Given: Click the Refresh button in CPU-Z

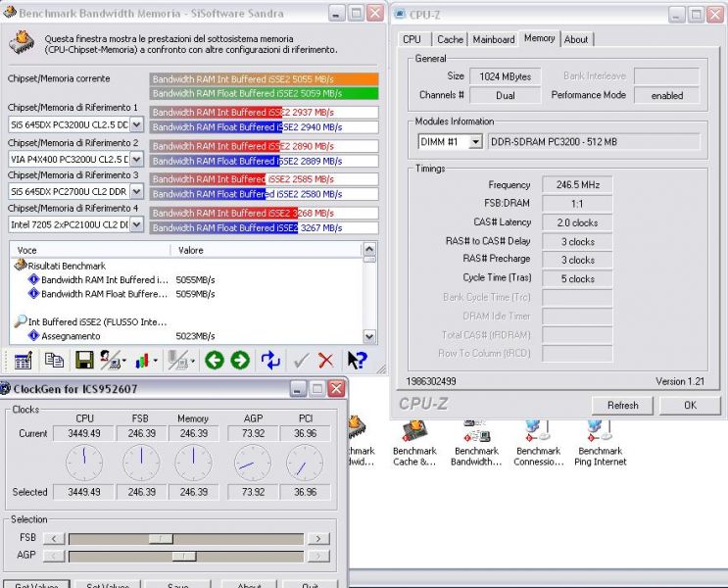Looking at the screenshot, I should [622, 406].
